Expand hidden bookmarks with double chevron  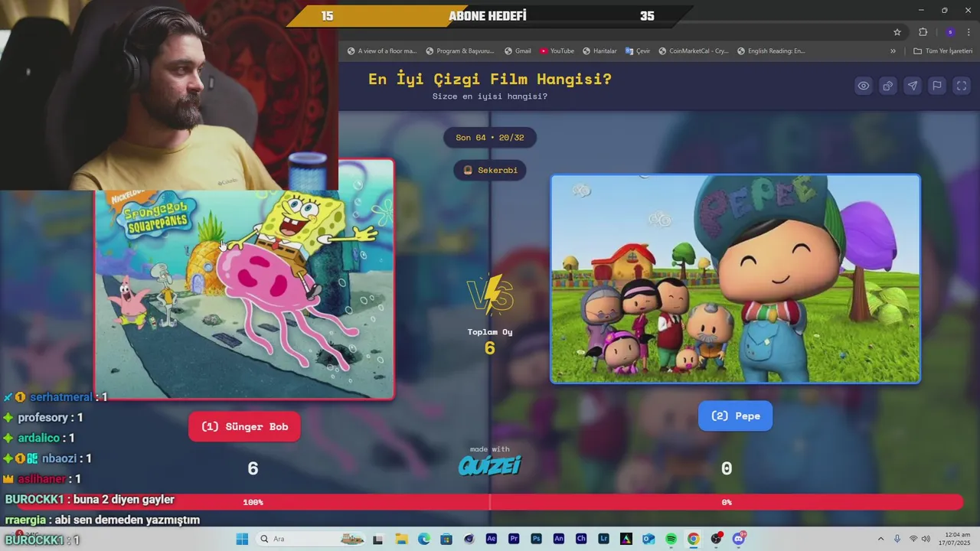(893, 51)
